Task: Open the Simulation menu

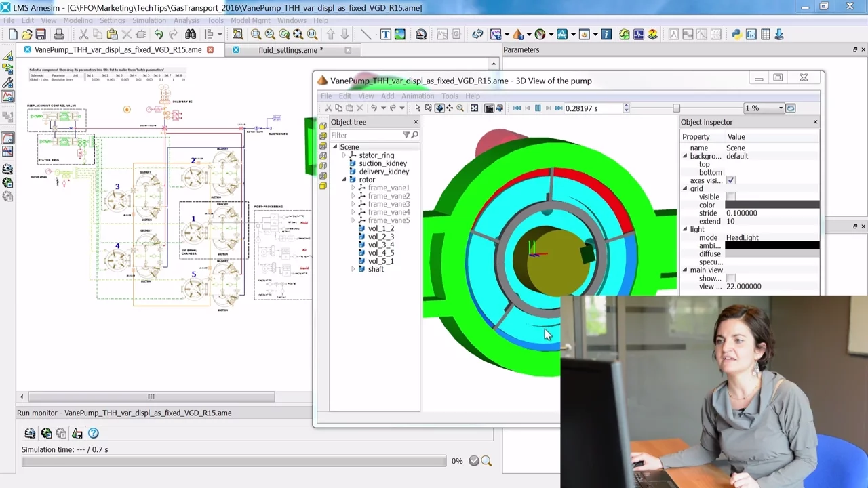Action: coord(149,20)
